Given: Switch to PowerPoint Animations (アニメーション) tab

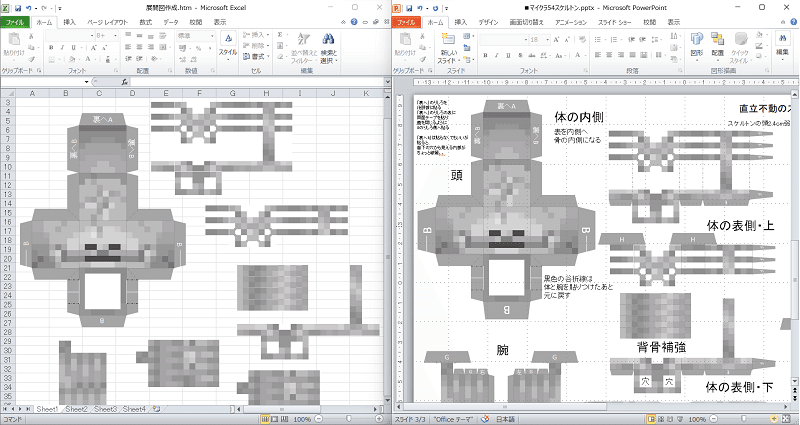Looking at the screenshot, I should pos(570,22).
